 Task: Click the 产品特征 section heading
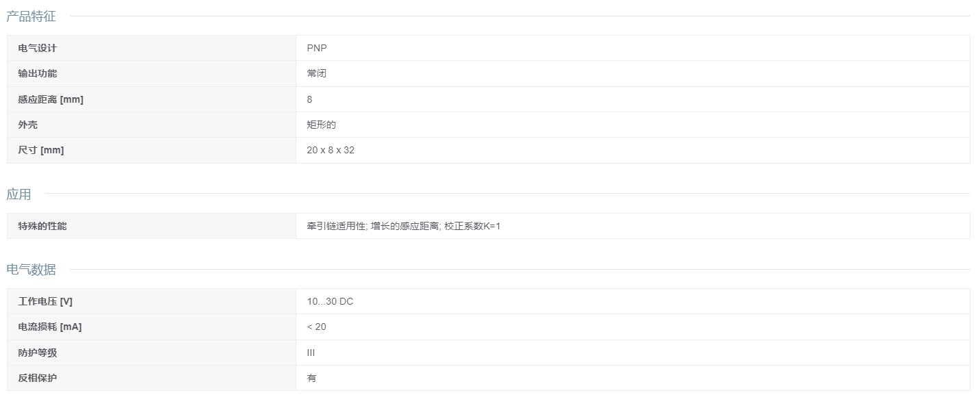pos(31,16)
